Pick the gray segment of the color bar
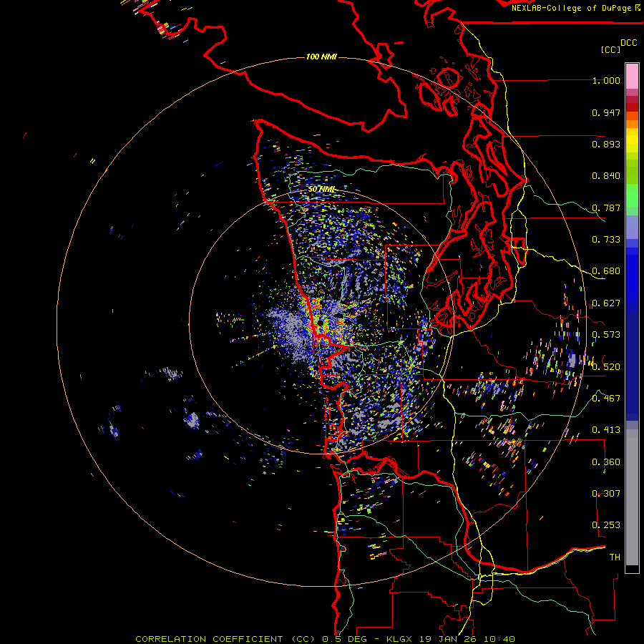The image size is (644, 644). pyautogui.click(x=632, y=497)
